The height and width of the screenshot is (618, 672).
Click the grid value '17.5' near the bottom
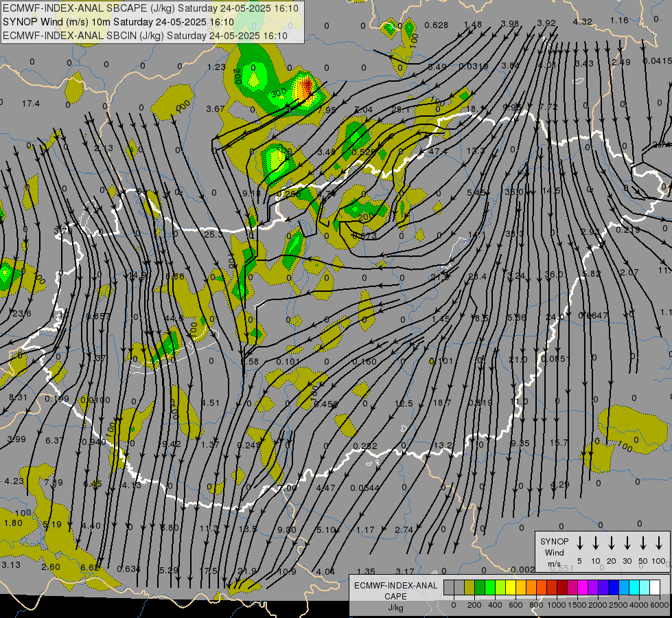(x=208, y=571)
